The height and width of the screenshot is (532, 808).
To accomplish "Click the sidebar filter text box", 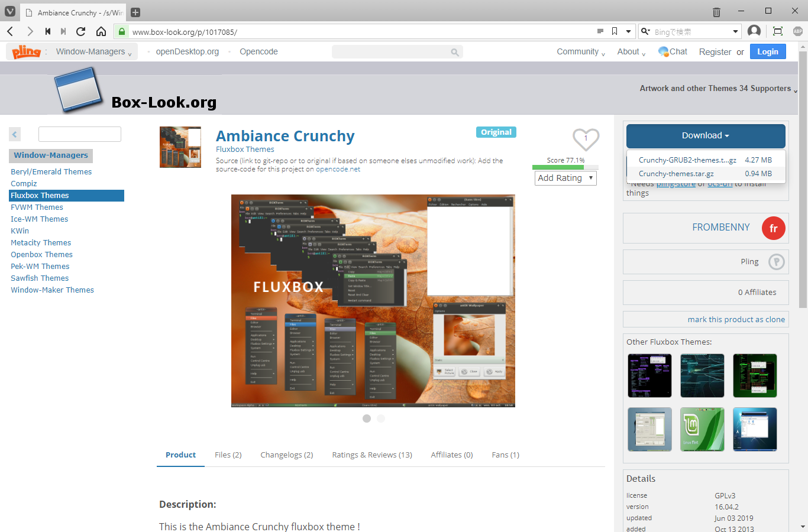I will (80, 134).
